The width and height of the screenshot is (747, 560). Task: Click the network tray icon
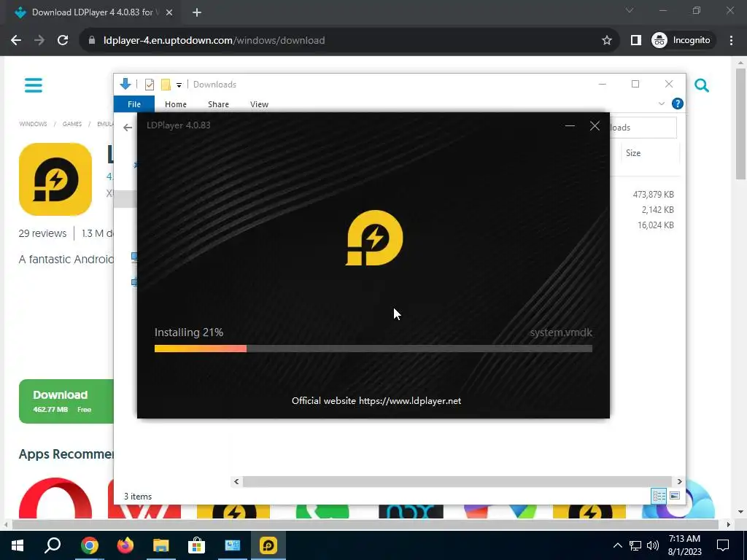(x=635, y=545)
